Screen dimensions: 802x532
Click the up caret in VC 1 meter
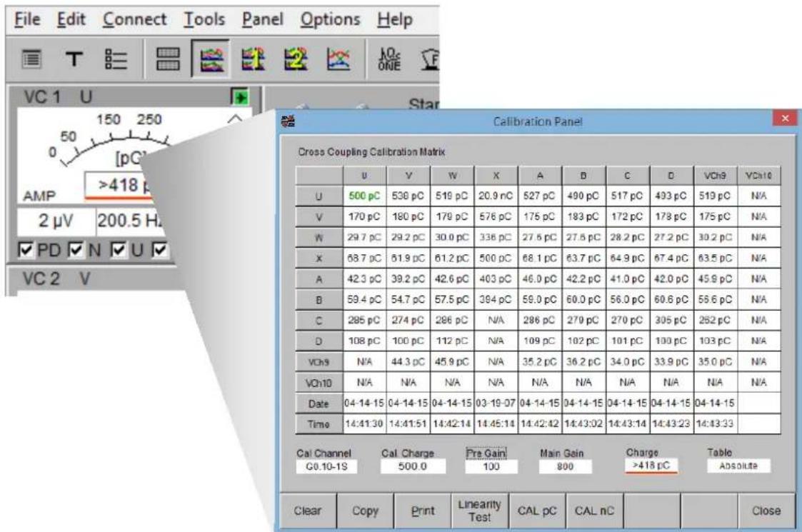pyautogui.click(x=234, y=119)
